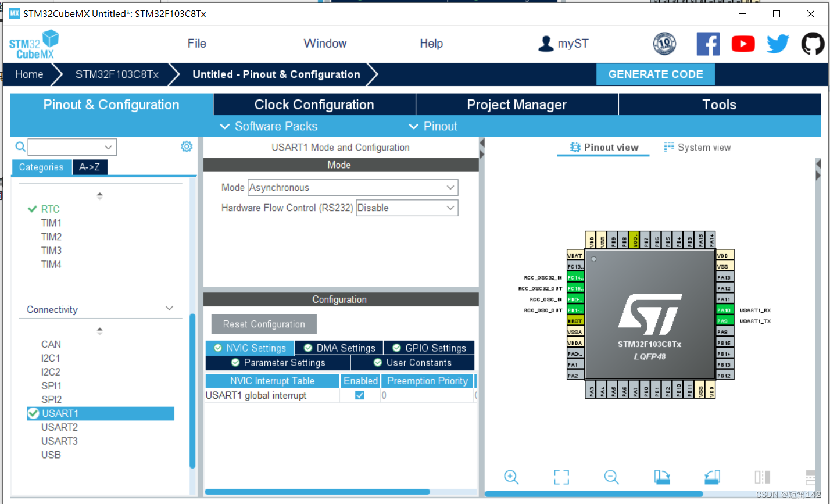Open the Mode Asynchronous dropdown
This screenshot has width=830, height=504.
pos(353,187)
